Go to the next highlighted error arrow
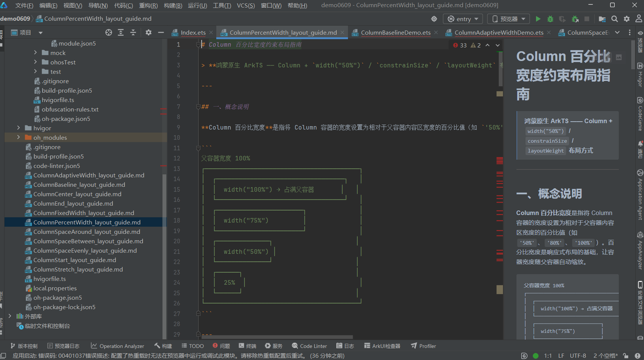 [498, 45]
